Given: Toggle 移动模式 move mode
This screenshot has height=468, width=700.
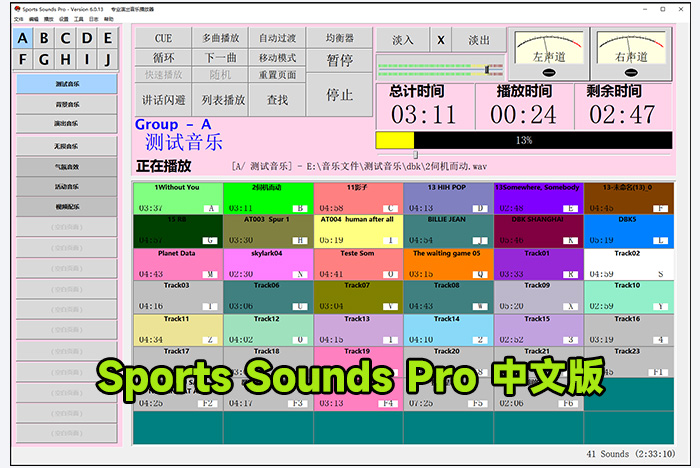Looking at the screenshot, I should pos(277,58).
